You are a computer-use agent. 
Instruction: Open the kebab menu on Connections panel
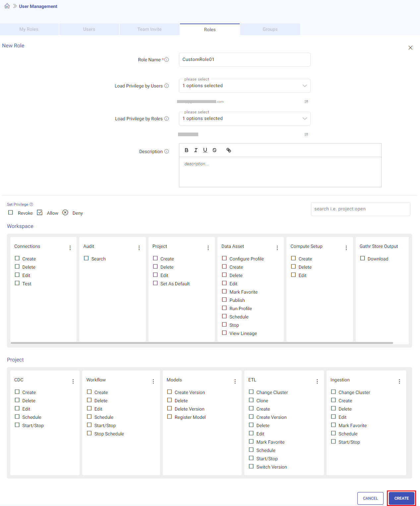pos(70,248)
